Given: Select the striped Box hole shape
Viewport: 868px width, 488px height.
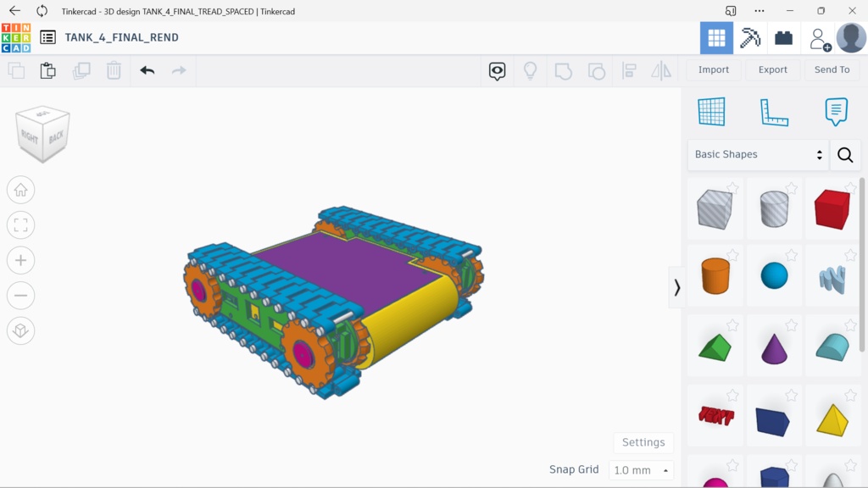Looking at the screenshot, I should pyautogui.click(x=715, y=209).
